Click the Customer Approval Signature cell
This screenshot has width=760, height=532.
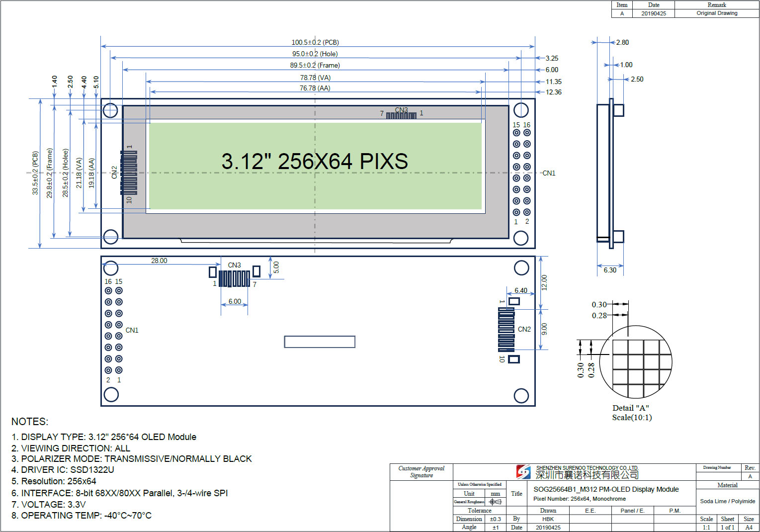(422, 472)
